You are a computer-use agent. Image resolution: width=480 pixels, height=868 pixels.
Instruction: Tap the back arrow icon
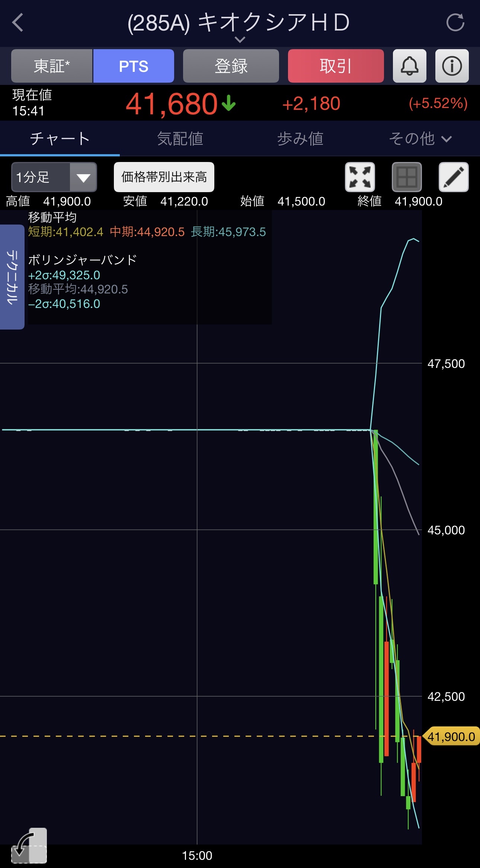pos(18,23)
